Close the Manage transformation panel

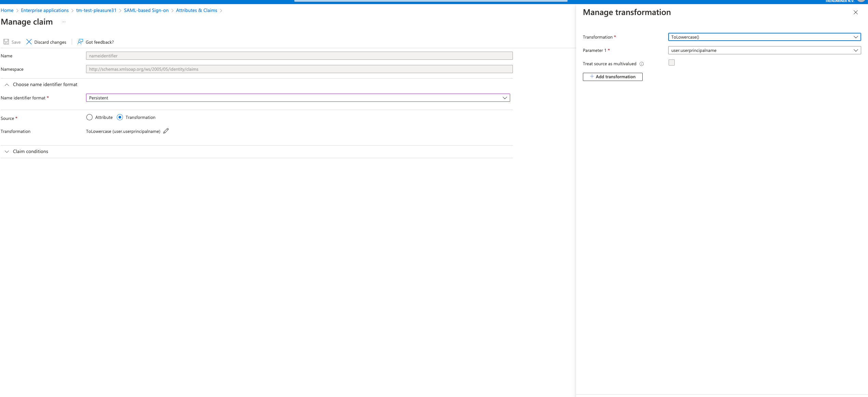pos(856,12)
